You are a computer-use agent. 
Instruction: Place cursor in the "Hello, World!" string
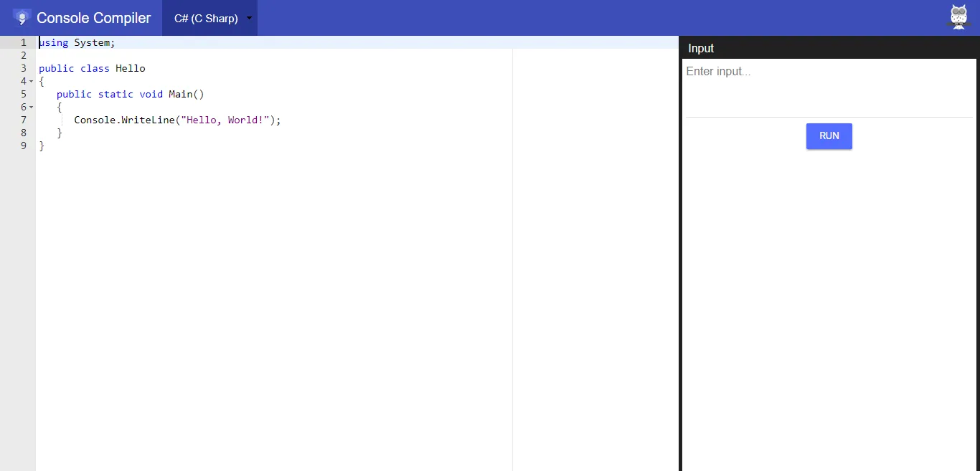[x=228, y=120]
